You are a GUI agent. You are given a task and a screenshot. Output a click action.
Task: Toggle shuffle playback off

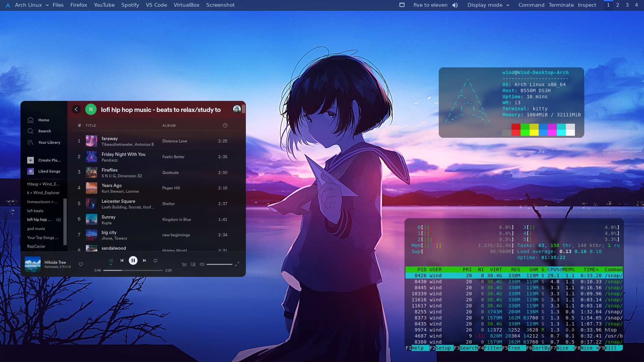[111, 260]
